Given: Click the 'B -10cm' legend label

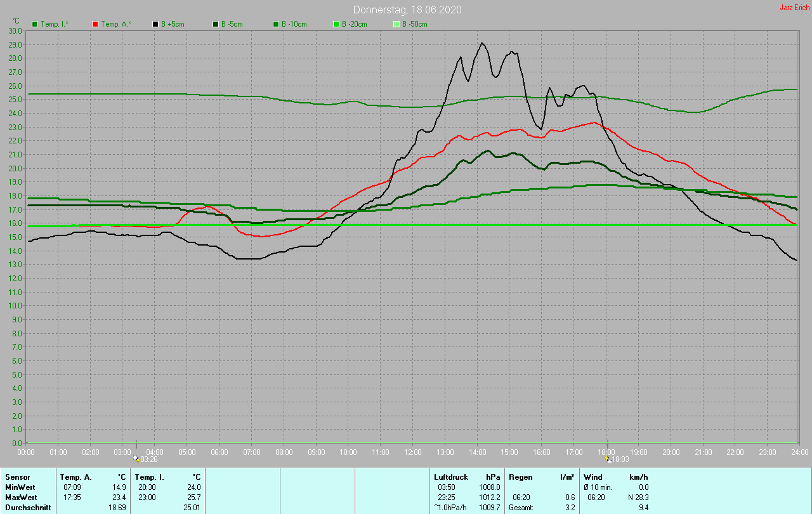Looking at the screenshot, I should [x=294, y=24].
